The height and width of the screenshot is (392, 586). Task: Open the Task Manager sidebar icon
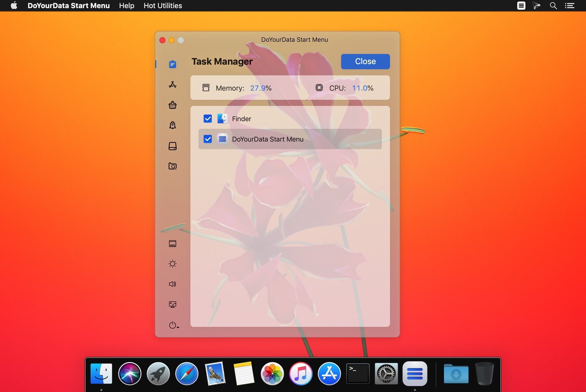tap(172, 64)
